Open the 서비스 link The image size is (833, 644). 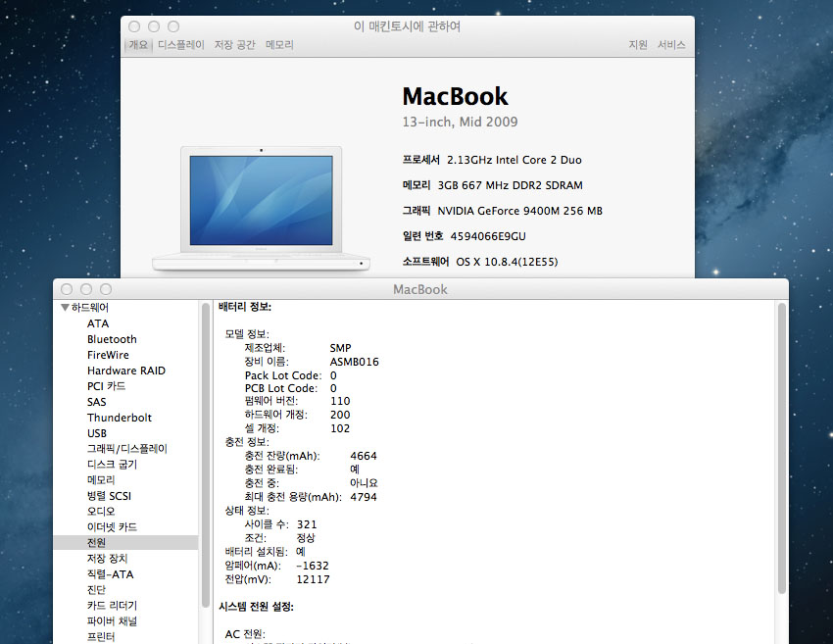[671, 45]
